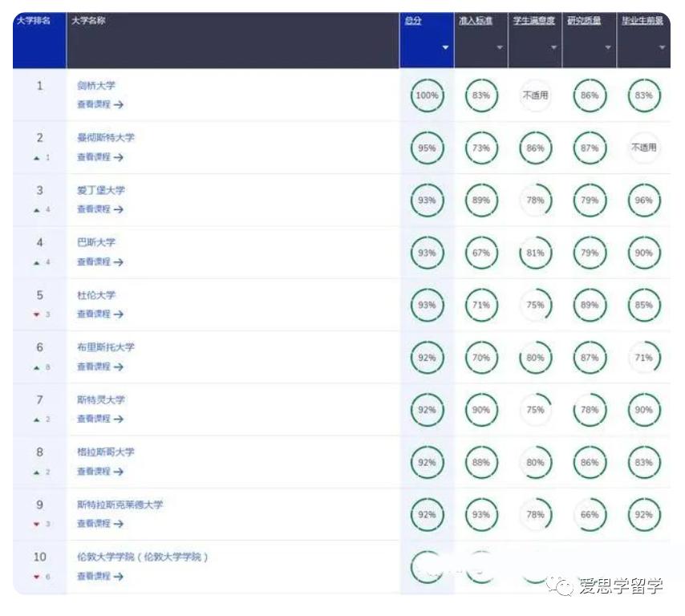Click Strathclyde's 66% research quality ring
The width and height of the screenshot is (685, 616).
(590, 514)
